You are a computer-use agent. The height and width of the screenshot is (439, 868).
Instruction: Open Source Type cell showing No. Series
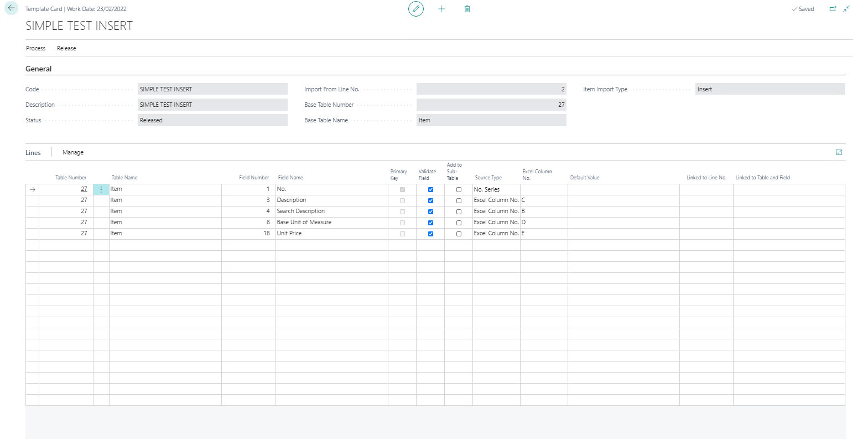point(496,189)
